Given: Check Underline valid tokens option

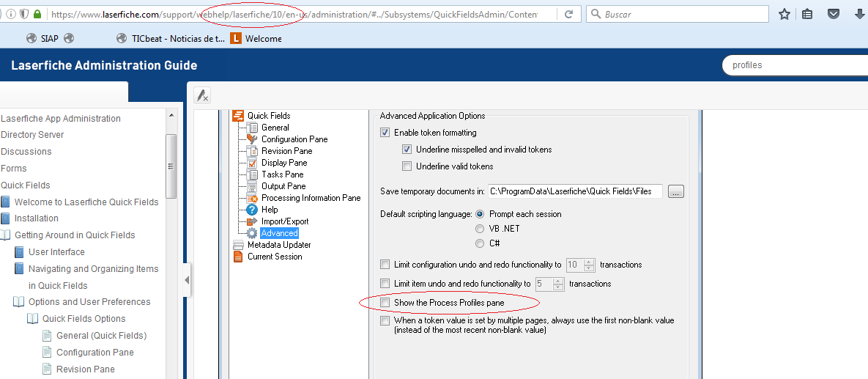Looking at the screenshot, I should pos(407,166).
